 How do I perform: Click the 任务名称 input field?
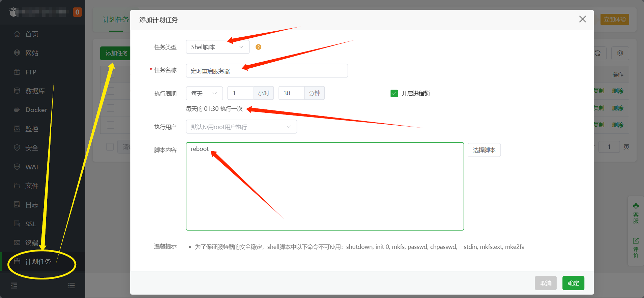click(267, 71)
